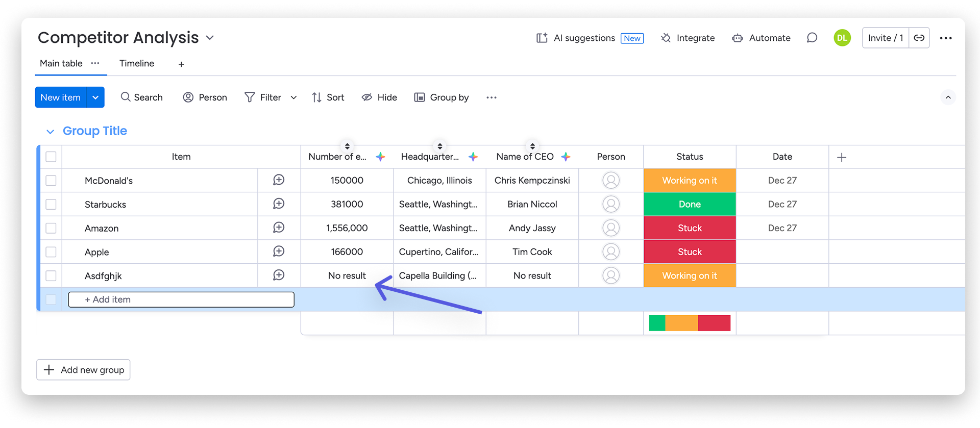Add a new board view tab
The width and height of the screenshot is (980, 428).
(181, 64)
